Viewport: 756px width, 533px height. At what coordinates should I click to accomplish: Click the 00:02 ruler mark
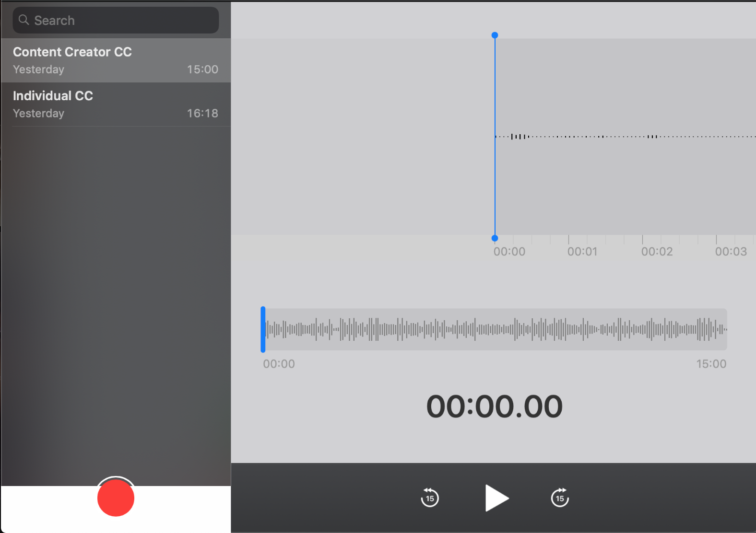pyautogui.click(x=657, y=252)
